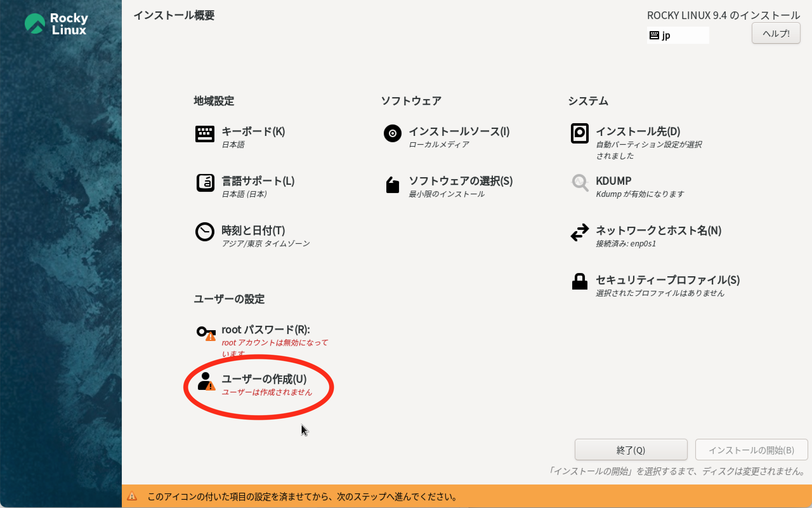Click status text アジア/東京 タイムゾーン

(x=266, y=243)
